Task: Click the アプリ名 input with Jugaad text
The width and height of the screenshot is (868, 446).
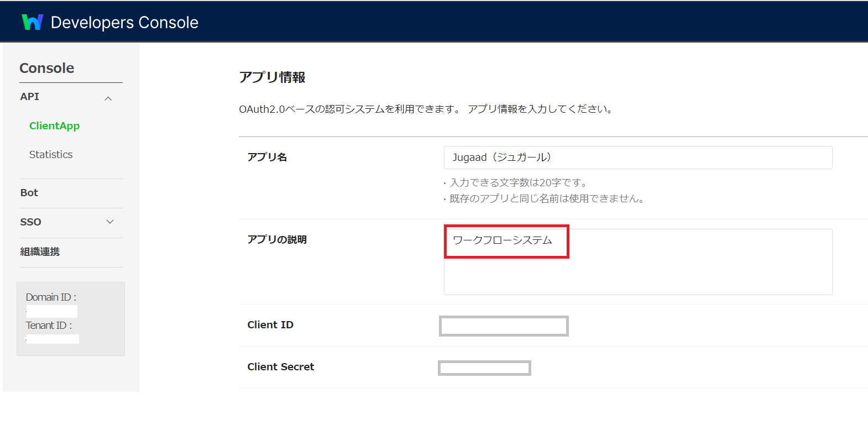Action: tap(638, 158)
